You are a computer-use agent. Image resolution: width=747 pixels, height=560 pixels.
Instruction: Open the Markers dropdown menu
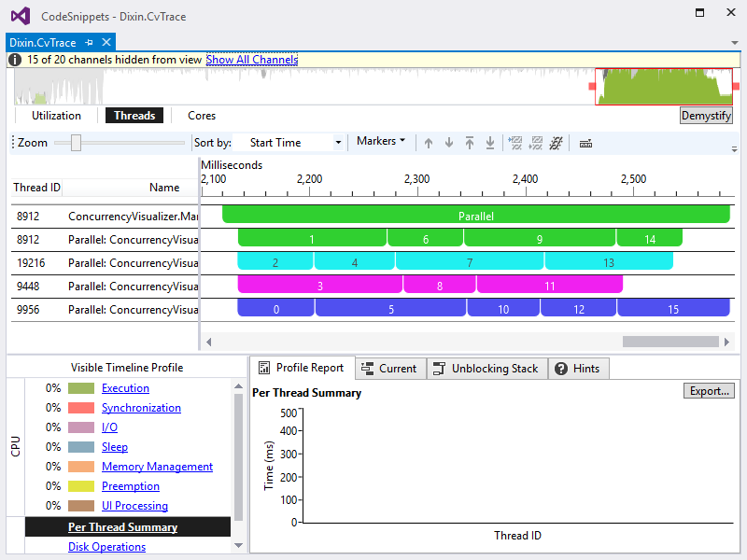point(381,141)
